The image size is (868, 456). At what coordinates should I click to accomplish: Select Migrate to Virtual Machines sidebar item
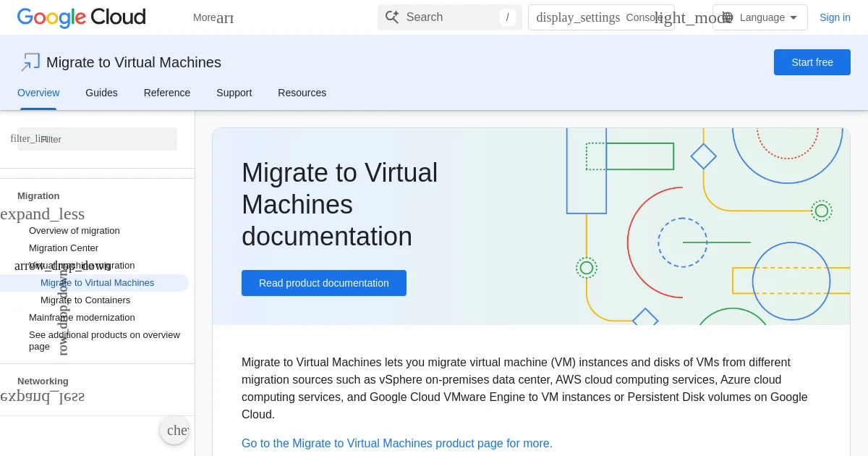pos(97,283)
